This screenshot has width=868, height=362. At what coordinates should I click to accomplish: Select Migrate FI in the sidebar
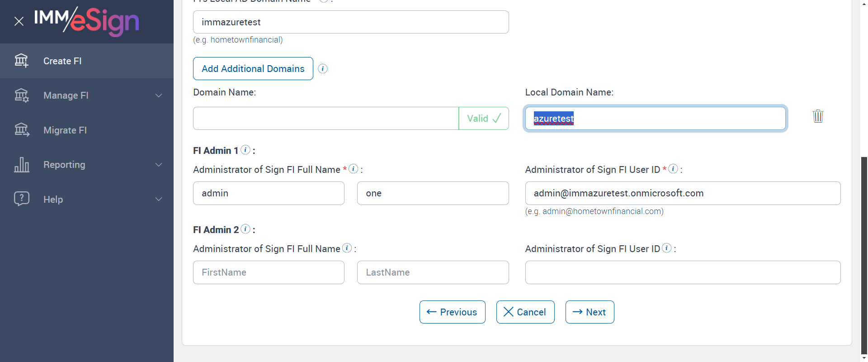pyautogui.click(x=65, y=130)
